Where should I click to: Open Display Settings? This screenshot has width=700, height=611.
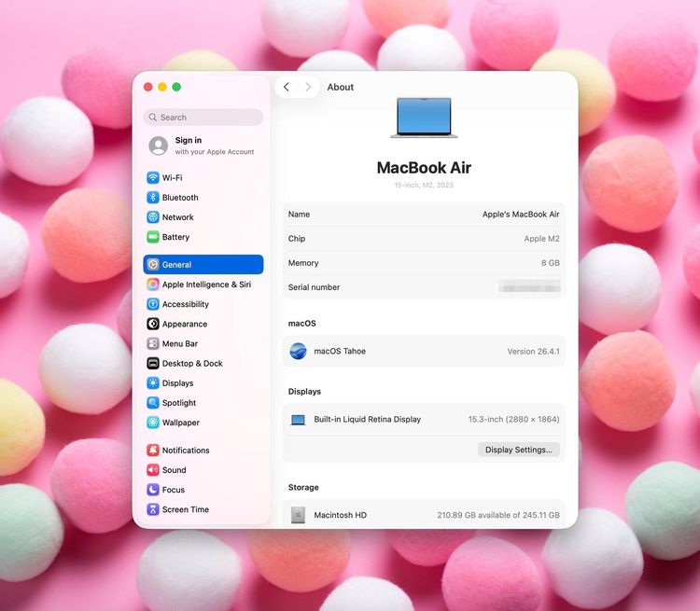(x=518, y=450)
